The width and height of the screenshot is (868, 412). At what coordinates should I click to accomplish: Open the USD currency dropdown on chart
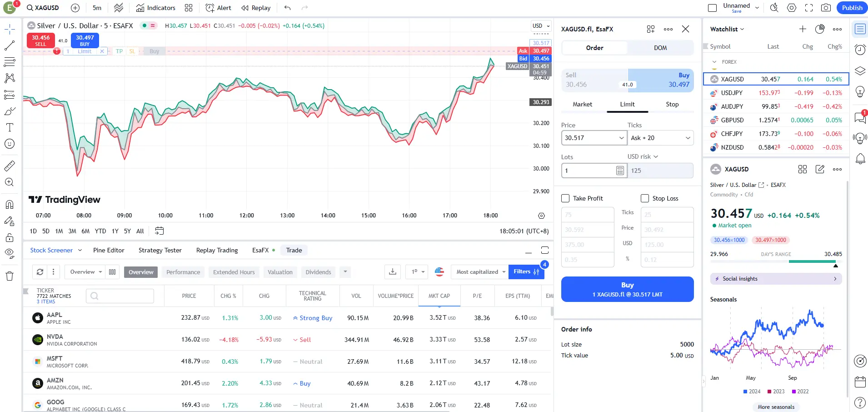(x=541, y=26)
